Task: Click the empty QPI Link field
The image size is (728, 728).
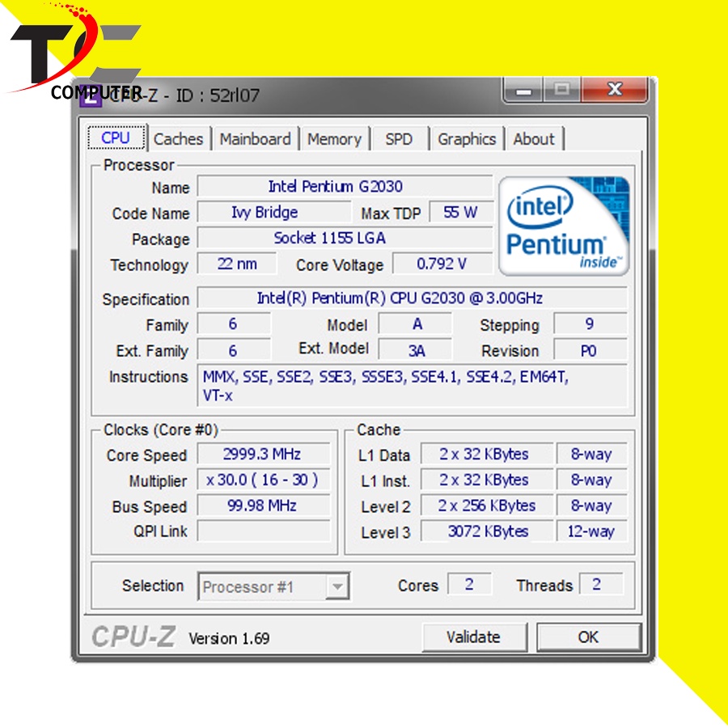Action: (x=264, y=531)
